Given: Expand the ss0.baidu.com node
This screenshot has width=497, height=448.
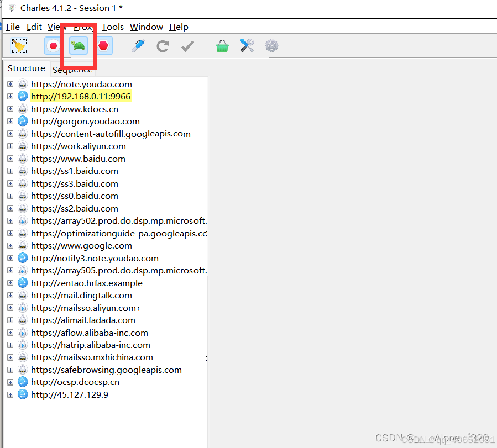Looking at the screenshot, I should [x=10, y=196].
